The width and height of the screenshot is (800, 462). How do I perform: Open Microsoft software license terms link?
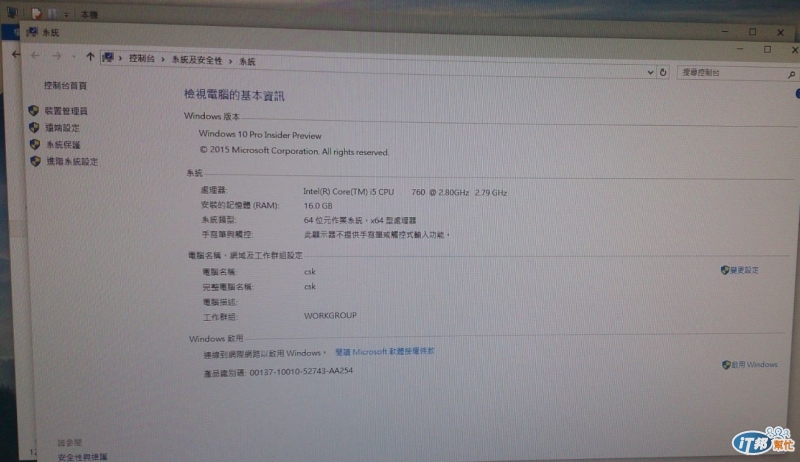point(385,352)
